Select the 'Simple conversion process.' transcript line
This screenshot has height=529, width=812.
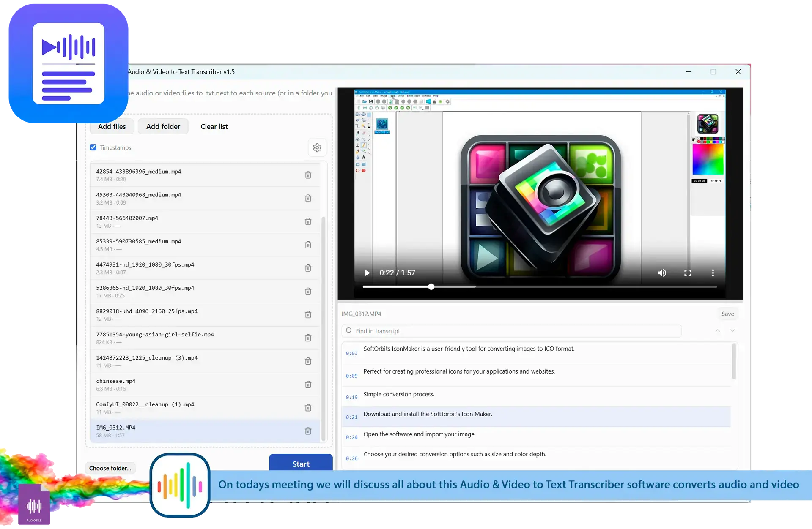pyautogui.click(x=536, y=397)
